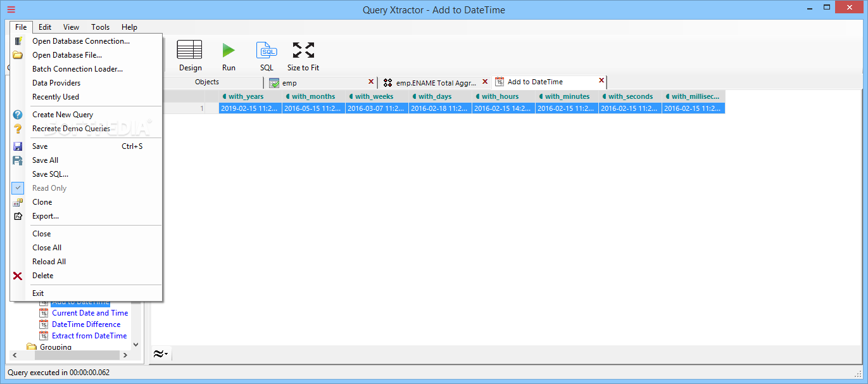The image size is (868, 384).
Task: Open the Extract from DateTime query
Action: [x=89, y=336]
